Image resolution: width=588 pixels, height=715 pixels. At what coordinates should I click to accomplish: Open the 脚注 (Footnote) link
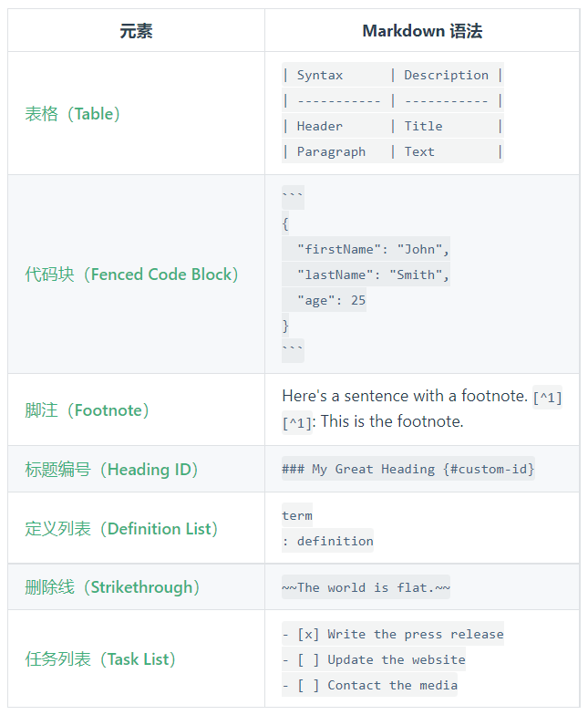(x=87, y=410)
